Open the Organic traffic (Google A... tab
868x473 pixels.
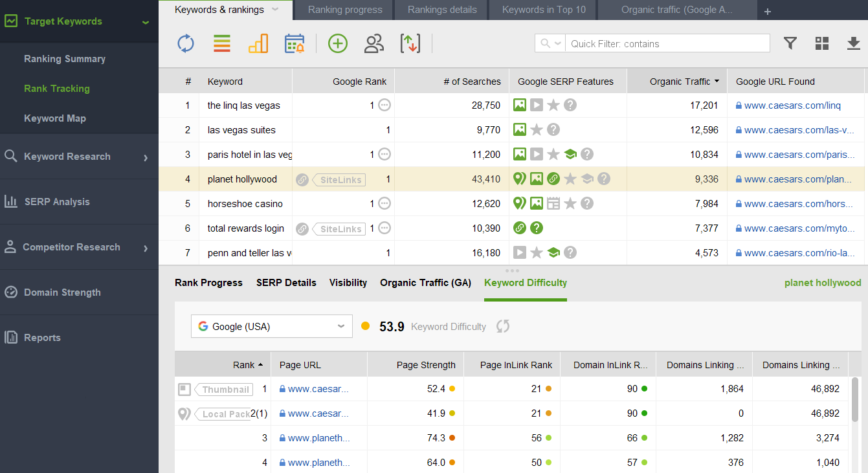[677, 10]
